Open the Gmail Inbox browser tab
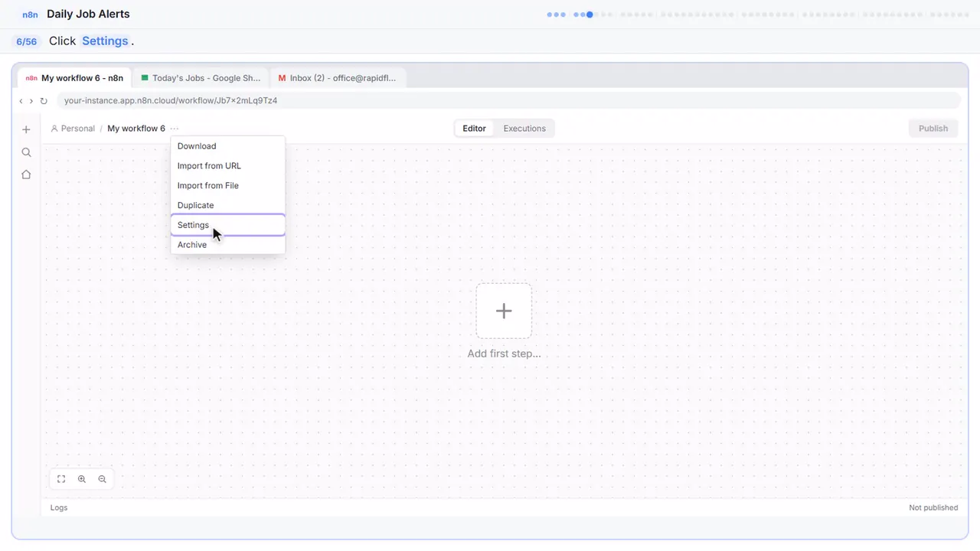 coord(338,78)
